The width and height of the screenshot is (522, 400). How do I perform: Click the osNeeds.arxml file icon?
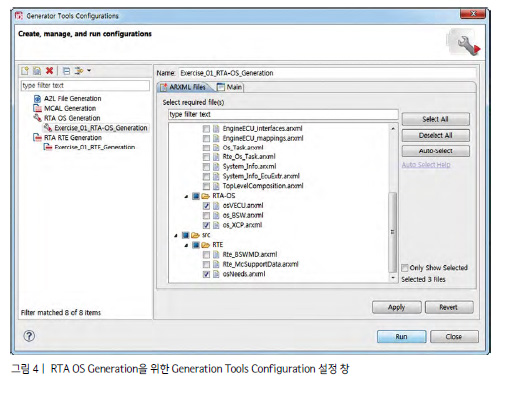pyautogui.click(x=216, y=274)
